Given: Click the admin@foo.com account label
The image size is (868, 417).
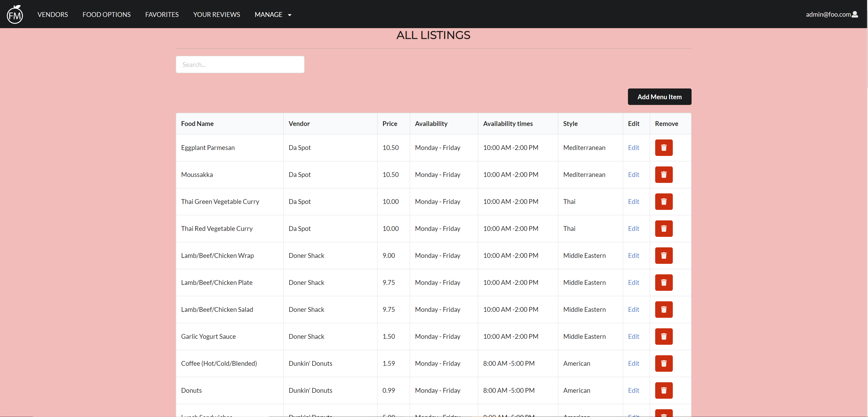Looking at the screenshot, I should tap(828, 14).
